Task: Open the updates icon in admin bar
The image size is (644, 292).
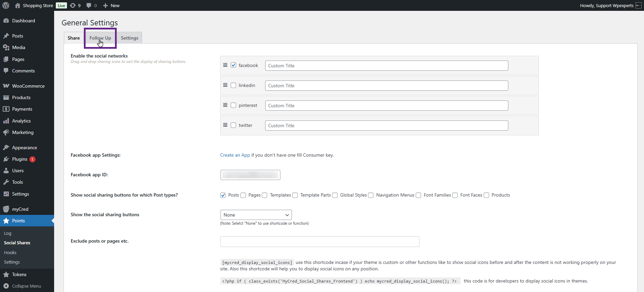Action: coord(73,5)
